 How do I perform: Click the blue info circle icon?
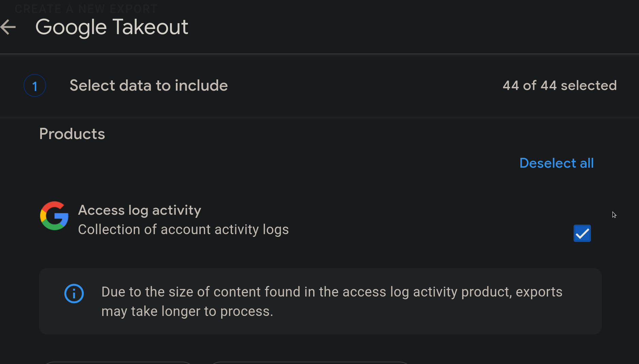tap(74, 293)
